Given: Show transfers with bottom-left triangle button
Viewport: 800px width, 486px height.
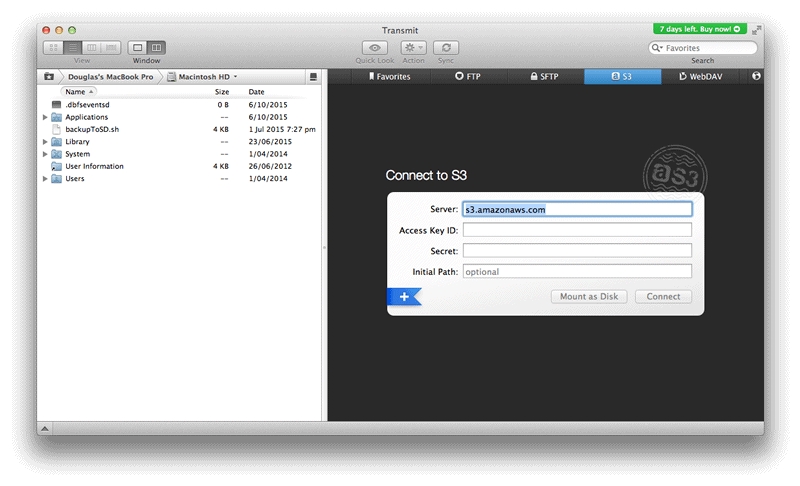Looking at the screenshot, I should [x=44, y=428].
